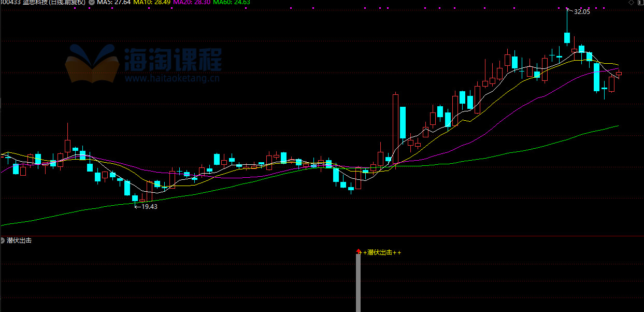Viewport: 644px width, 312px height.
Task: Select the MA5: 27.64 indicator label
Action: click(113, 3)
